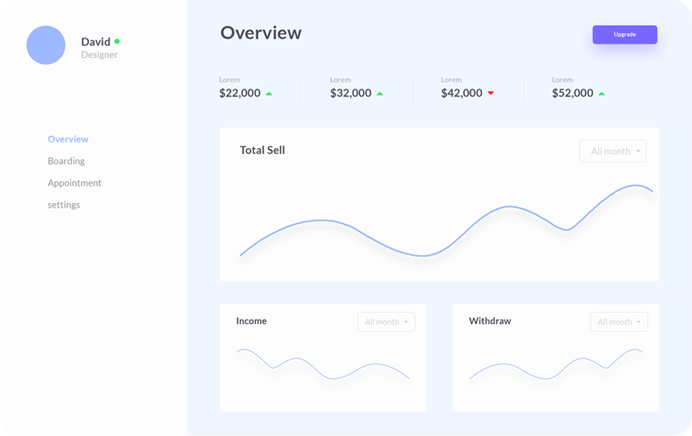Click green up arrow beside $52,000
This screenshot has height=436, width=692.
click(602, 94)
